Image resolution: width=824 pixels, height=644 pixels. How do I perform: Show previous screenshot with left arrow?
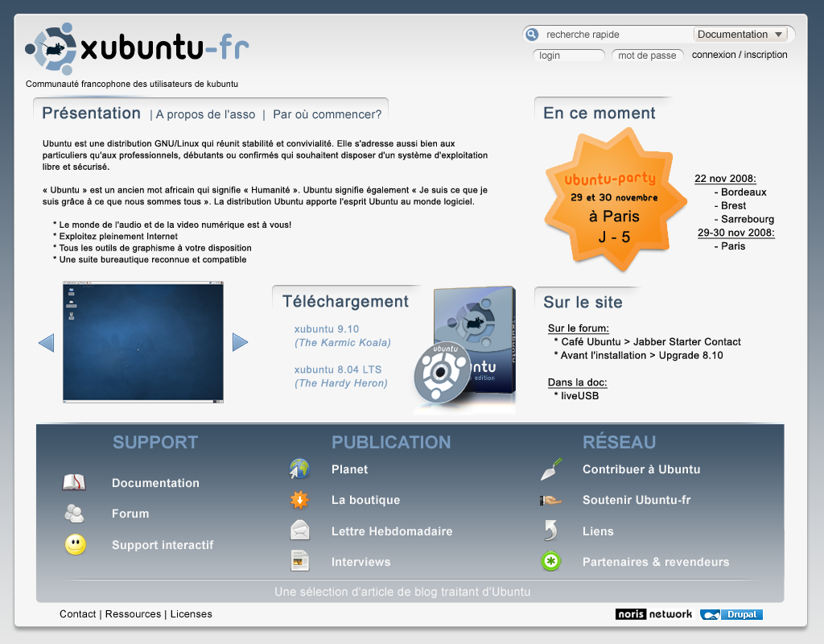46,342
